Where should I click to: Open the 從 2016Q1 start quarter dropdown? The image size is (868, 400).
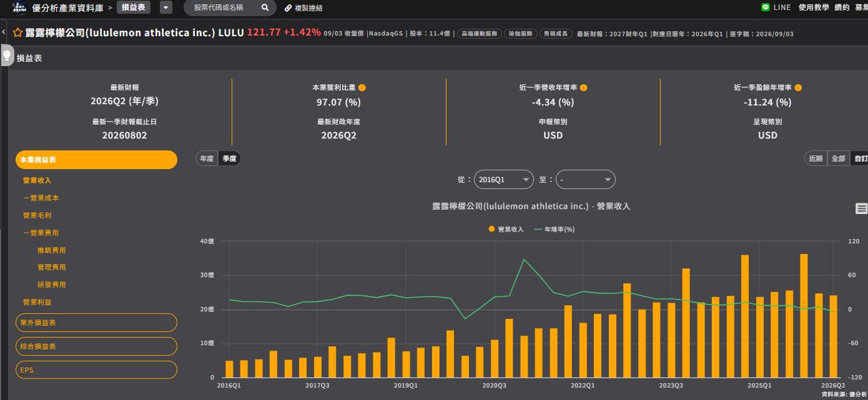tap(504, 179)
